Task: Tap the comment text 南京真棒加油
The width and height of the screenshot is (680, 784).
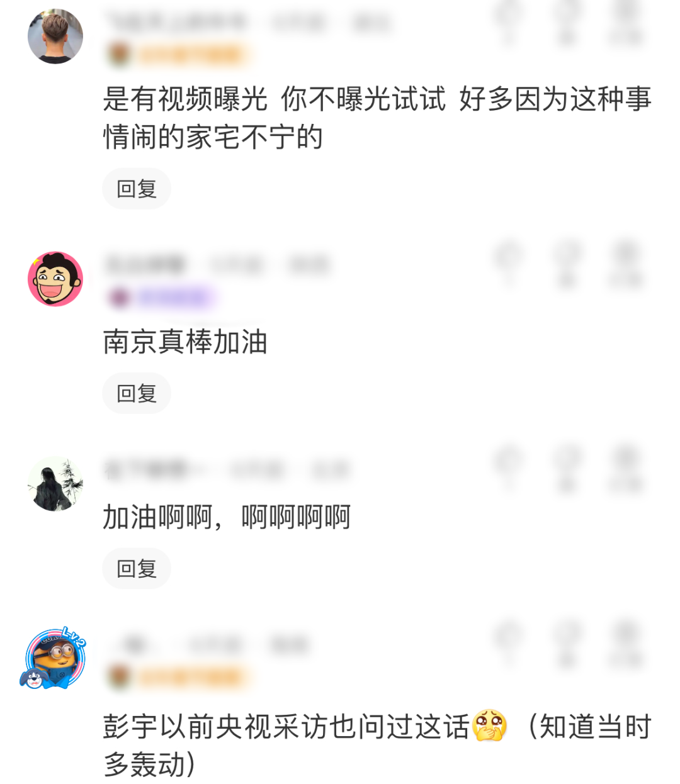Action: tap(185, 342)
